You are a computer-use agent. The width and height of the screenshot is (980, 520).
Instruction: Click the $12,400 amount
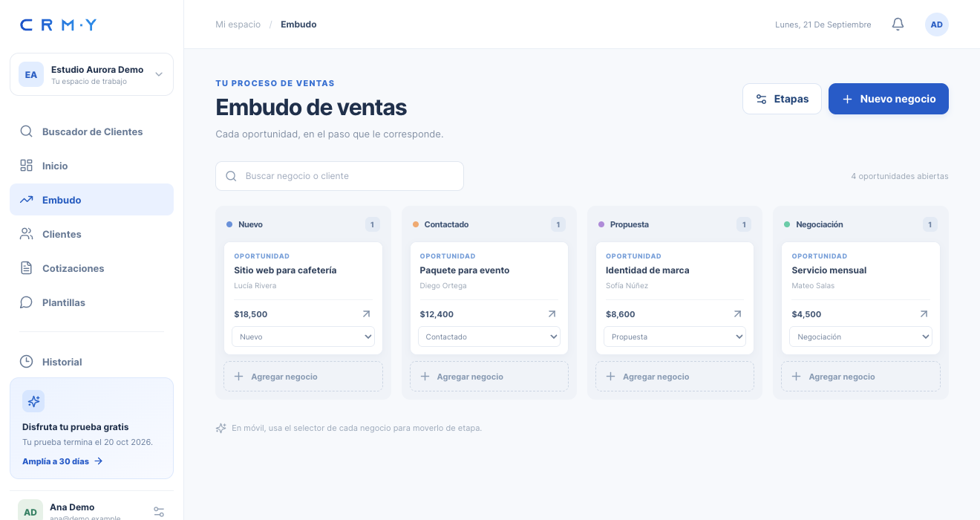[437, 314]
